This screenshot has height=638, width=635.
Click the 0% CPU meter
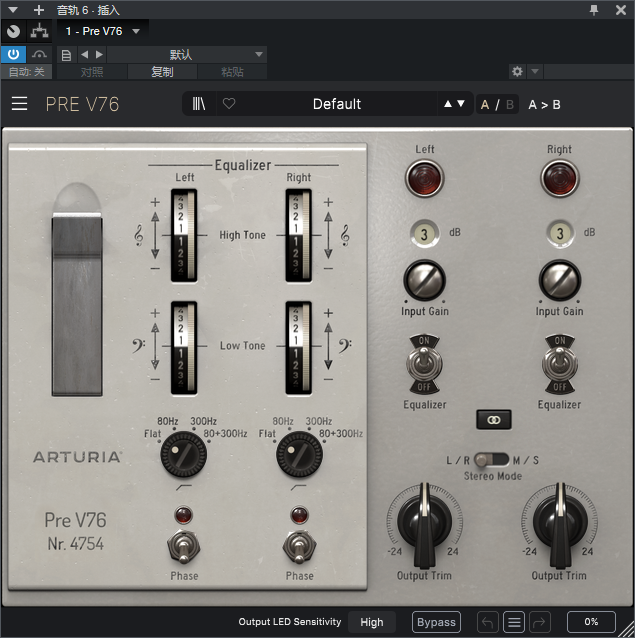591,622
